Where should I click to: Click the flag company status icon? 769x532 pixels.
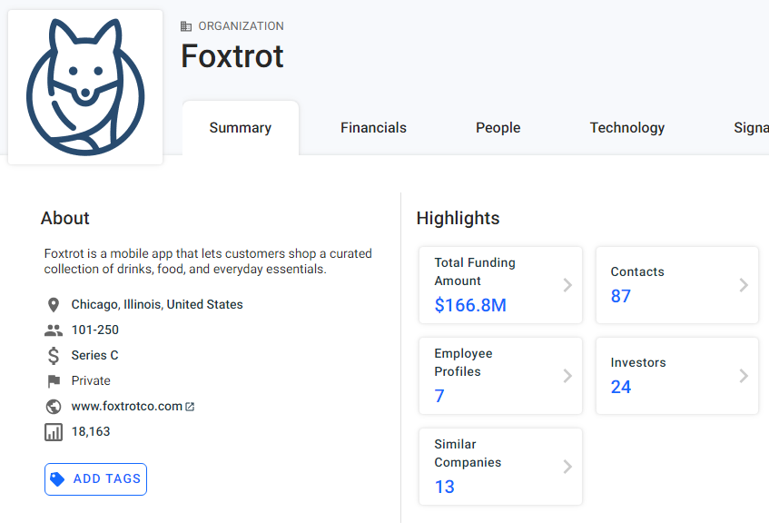tap(54, 381)
